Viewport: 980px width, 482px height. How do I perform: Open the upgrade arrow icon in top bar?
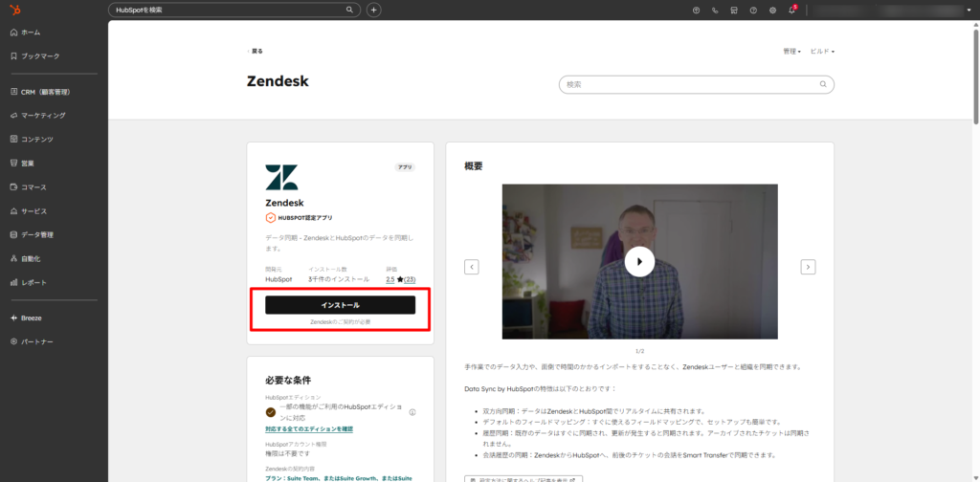pos(697,10)
